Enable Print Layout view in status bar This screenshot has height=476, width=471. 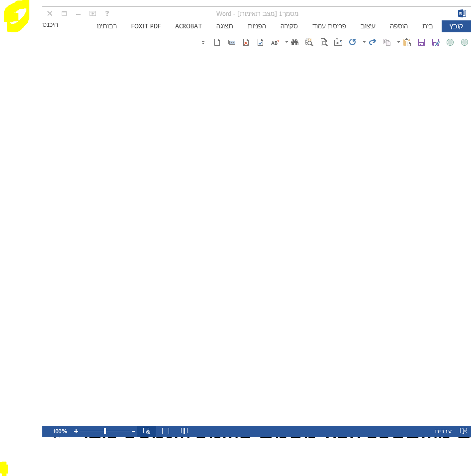coord(166,431)
